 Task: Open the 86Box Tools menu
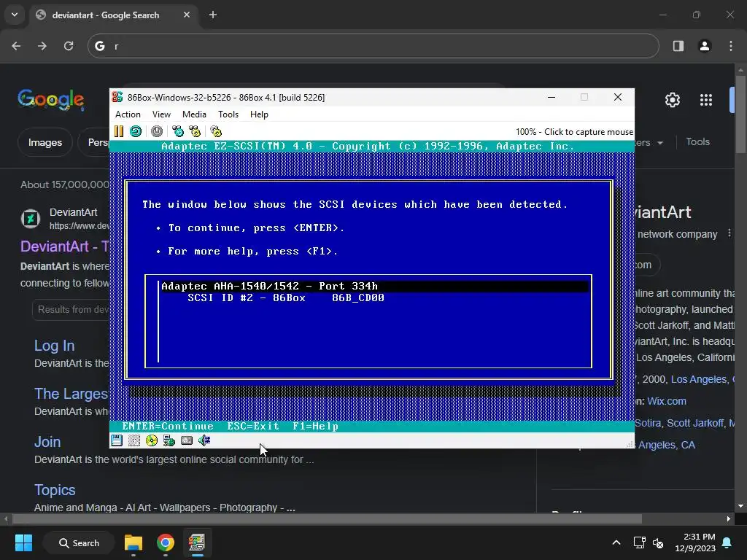click(x=228, y=114)
